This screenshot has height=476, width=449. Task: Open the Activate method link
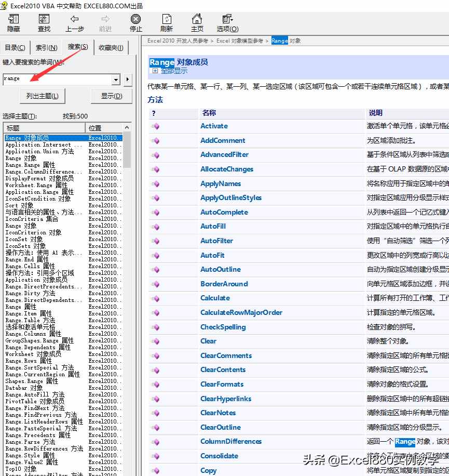[x=214, y=126]
